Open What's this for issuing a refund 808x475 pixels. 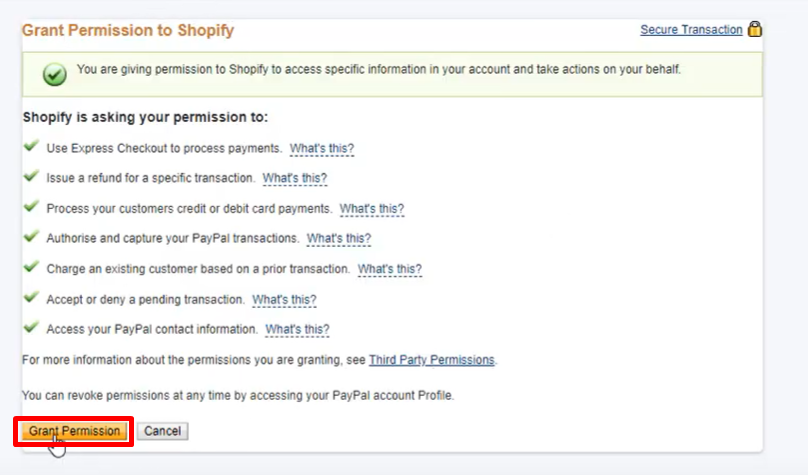pyautogui.click(x=295, y=178)
